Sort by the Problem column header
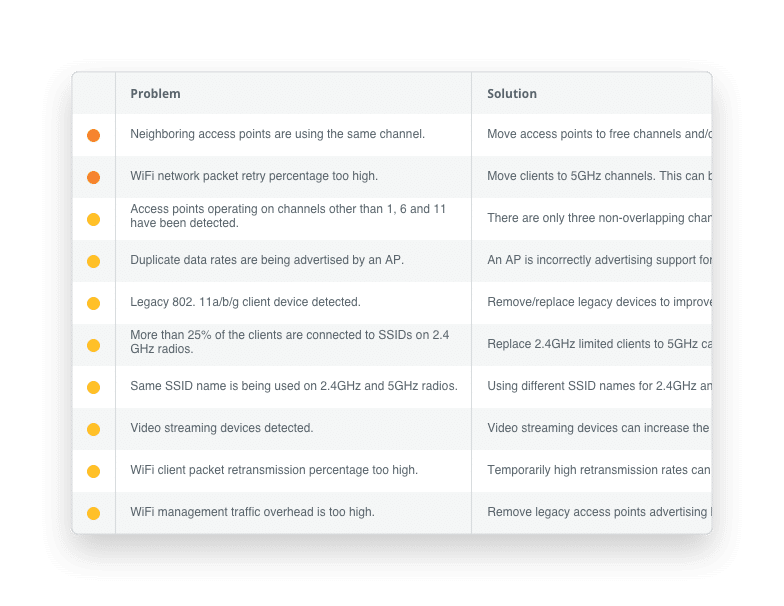 coord(155,94)
